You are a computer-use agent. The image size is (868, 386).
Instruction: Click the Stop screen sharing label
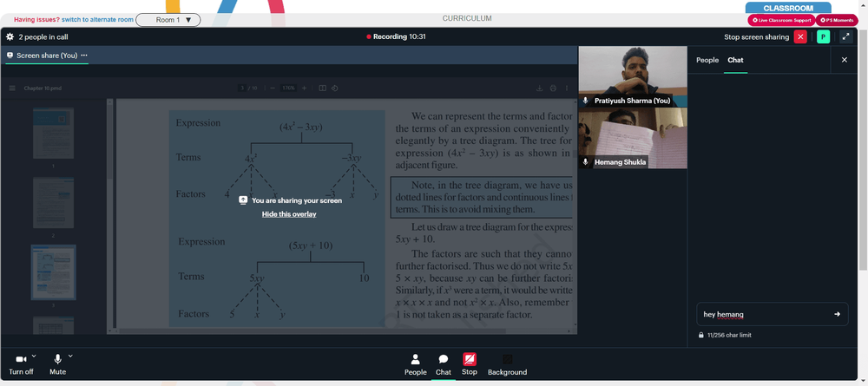(756, 37)
